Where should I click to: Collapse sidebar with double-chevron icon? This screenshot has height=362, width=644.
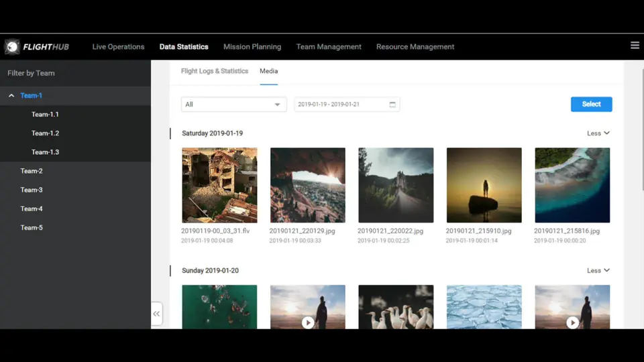pos(156,313)
